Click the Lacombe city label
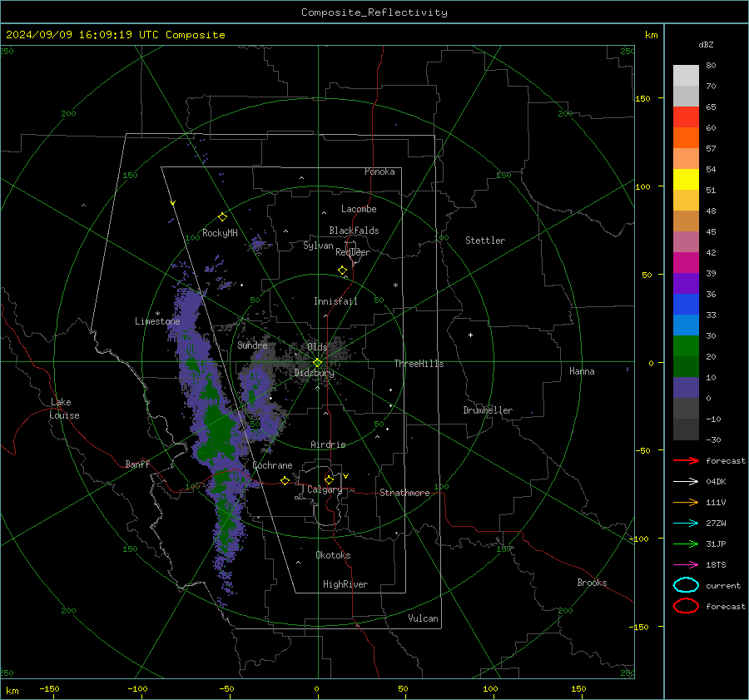The width and height of the screenshot is (749, 700). click(x=359, y=209)
